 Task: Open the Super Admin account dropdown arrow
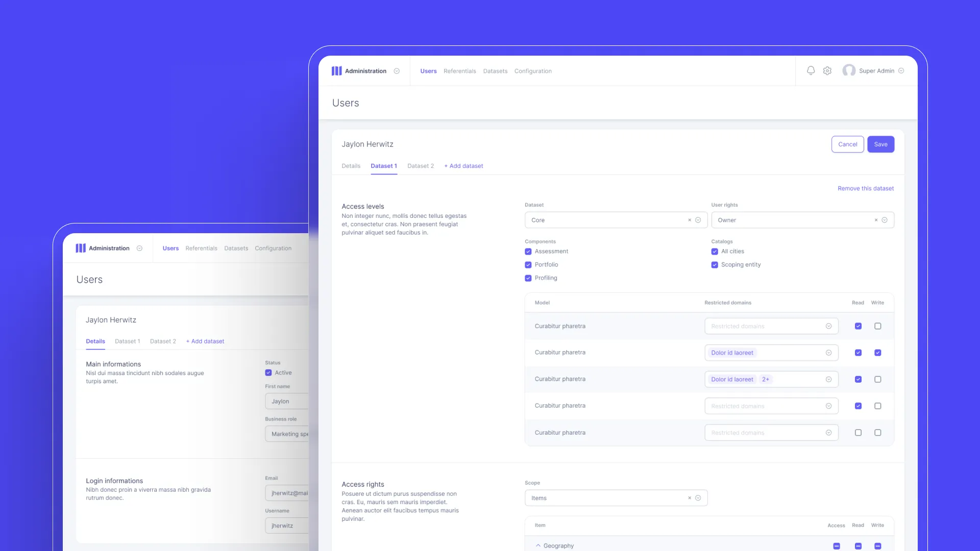901,71
